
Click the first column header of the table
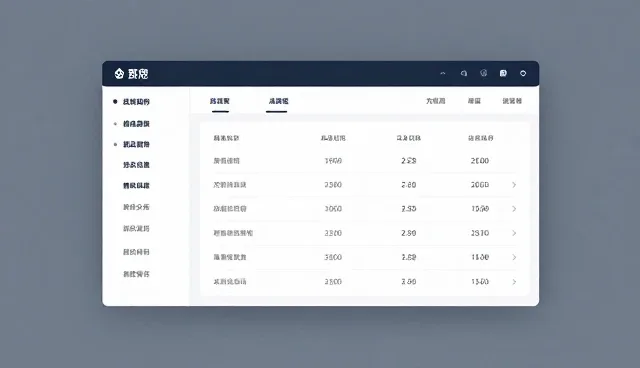coord(226,138)
